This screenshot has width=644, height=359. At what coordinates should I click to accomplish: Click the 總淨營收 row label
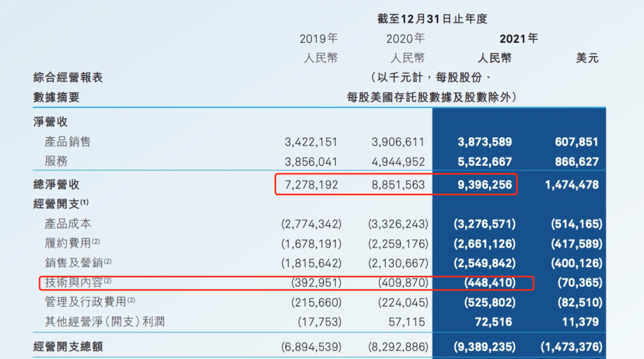[x=56, y=185]
